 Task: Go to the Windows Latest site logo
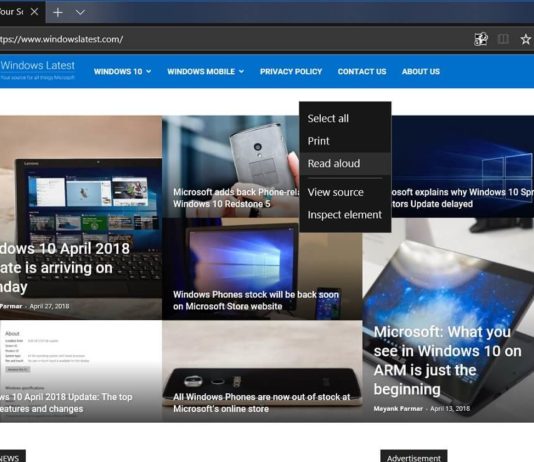[37, 69]
